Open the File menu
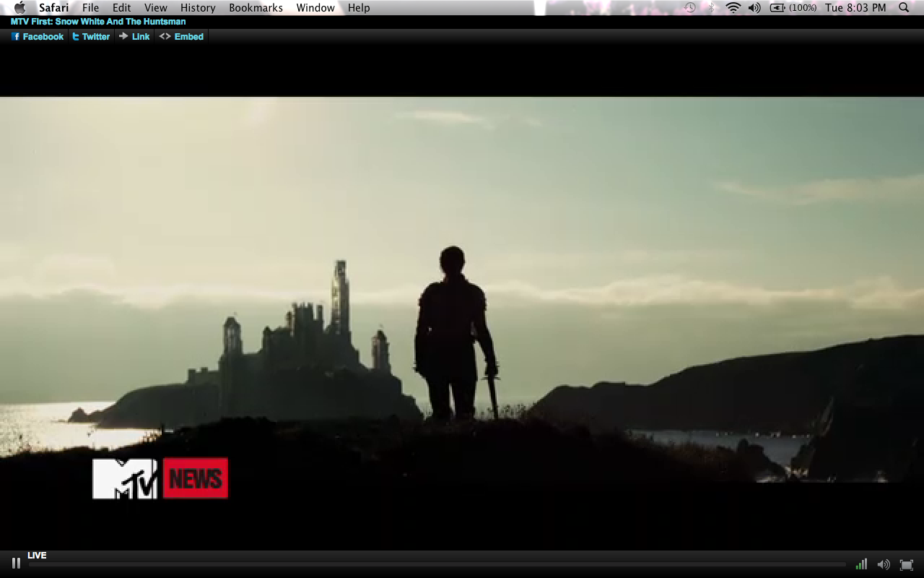Image resolution: width=924 pixels, height=578 pixels. 90,7
